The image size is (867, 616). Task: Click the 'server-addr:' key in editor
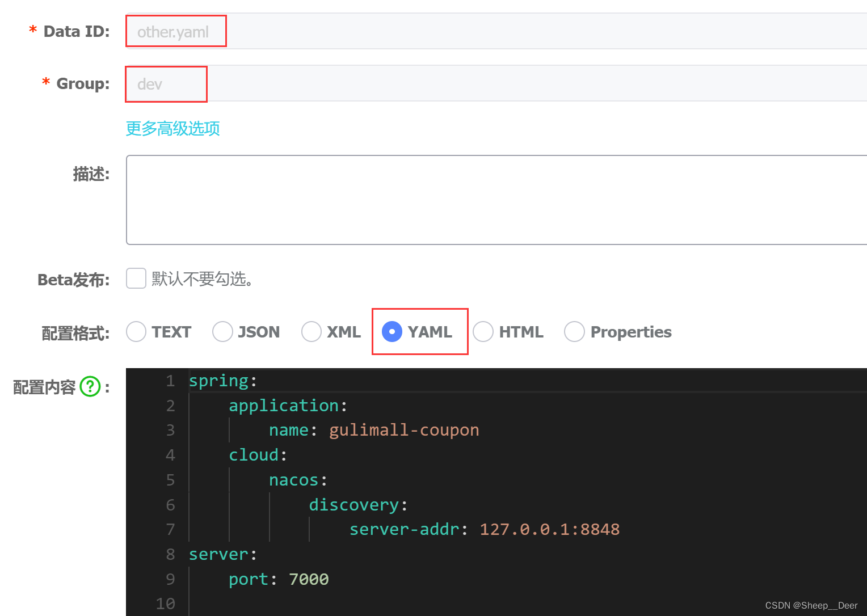coord(409,529)
